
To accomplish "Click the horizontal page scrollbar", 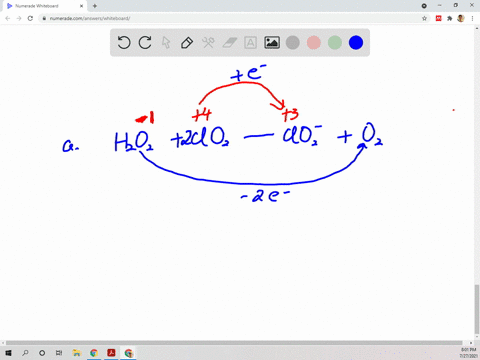I will click(x=234, y=343).
